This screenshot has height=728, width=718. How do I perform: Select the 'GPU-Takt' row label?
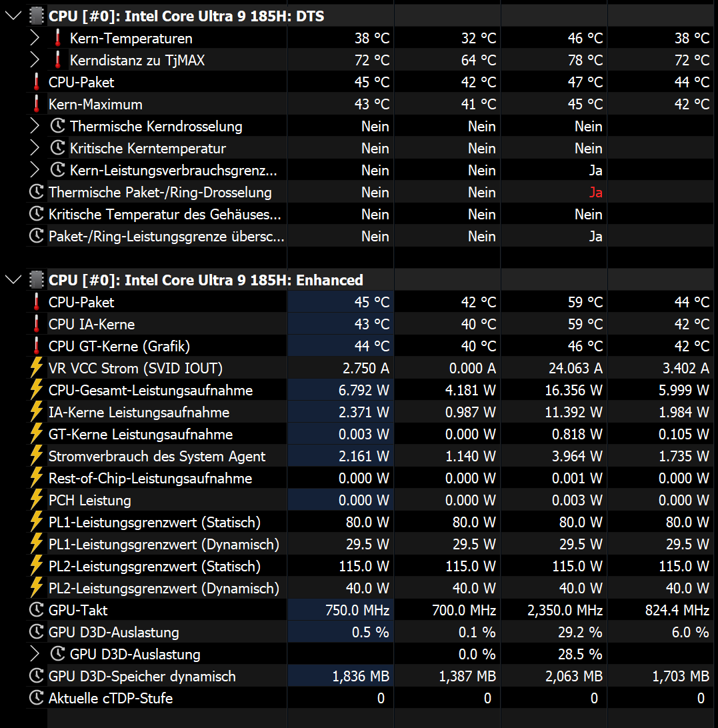78,610
